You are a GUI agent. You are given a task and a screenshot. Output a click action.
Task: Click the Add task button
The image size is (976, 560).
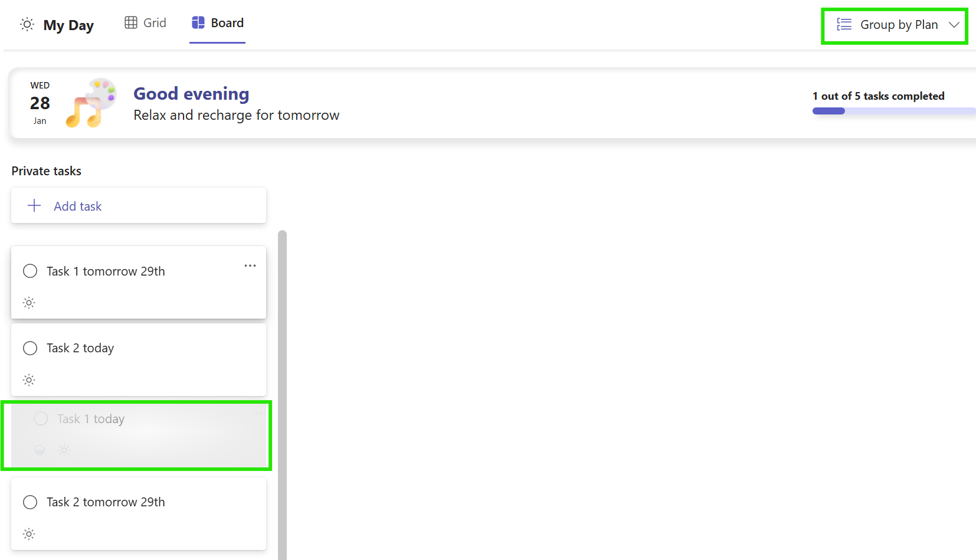point(139,205)
